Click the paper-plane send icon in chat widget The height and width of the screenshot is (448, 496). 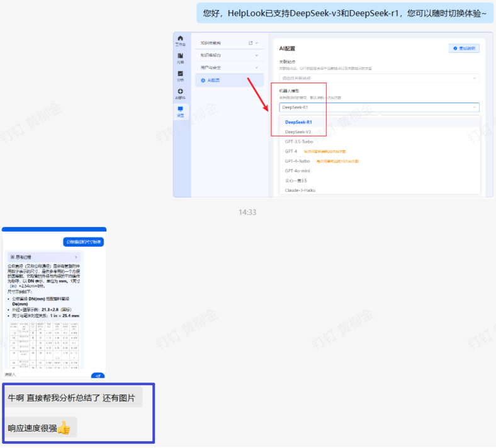pos(98,376)
